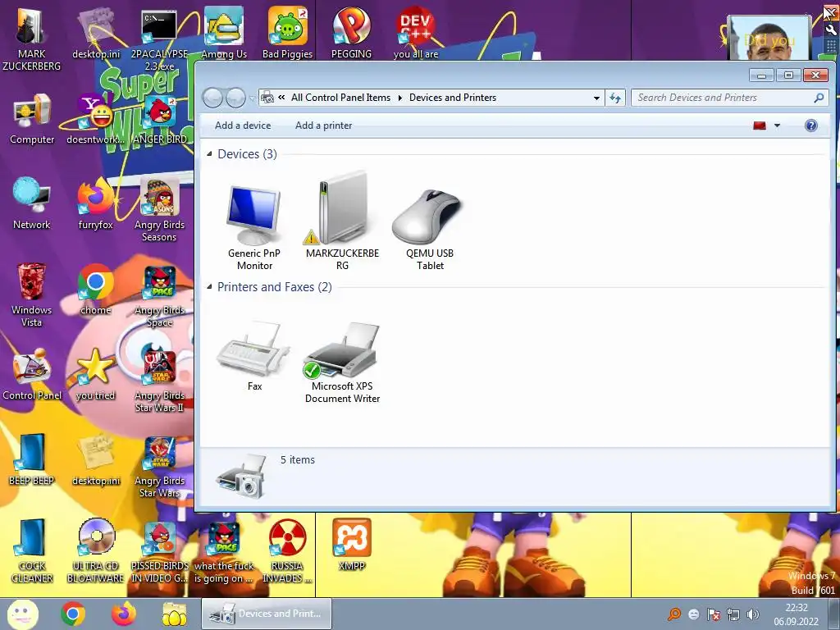Open the PEGGING desktop shortcut
This screenshot has width=840, height=630.
click(x=351, y=33)
